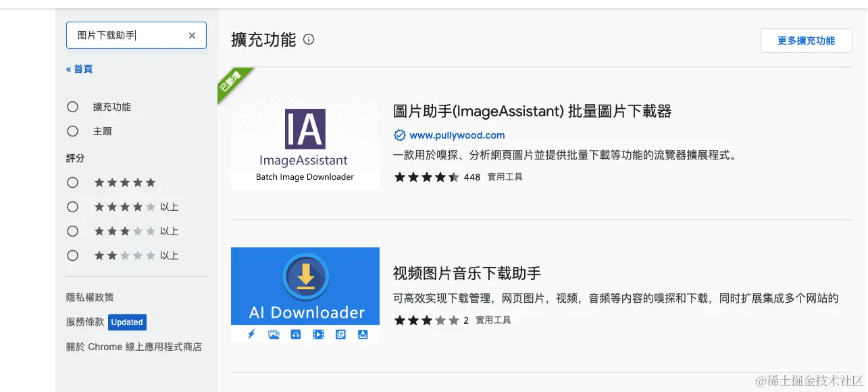868x392 pixels.
Task: Click the description starting 可高效实现下载管理
Action: coord(616,298)
